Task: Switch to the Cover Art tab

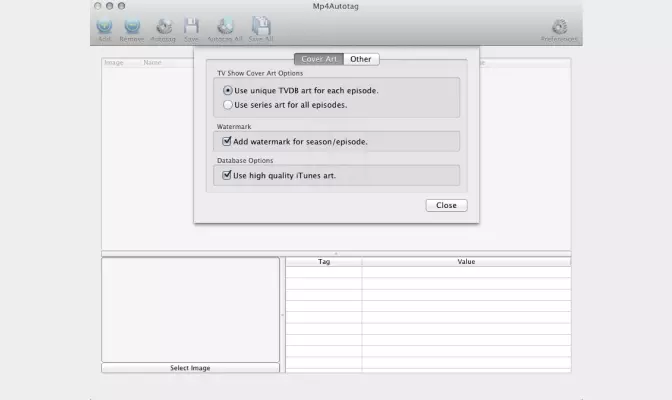Action: pos(319,59)
